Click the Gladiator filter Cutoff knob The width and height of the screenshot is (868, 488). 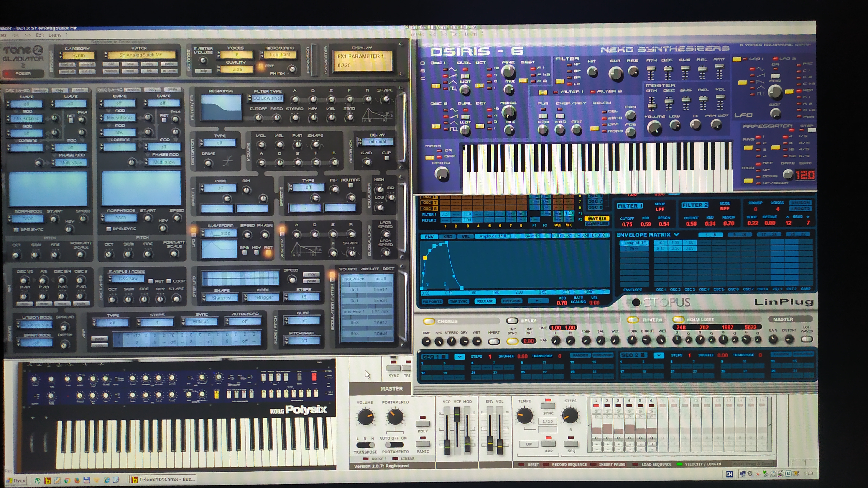point(258,118)
